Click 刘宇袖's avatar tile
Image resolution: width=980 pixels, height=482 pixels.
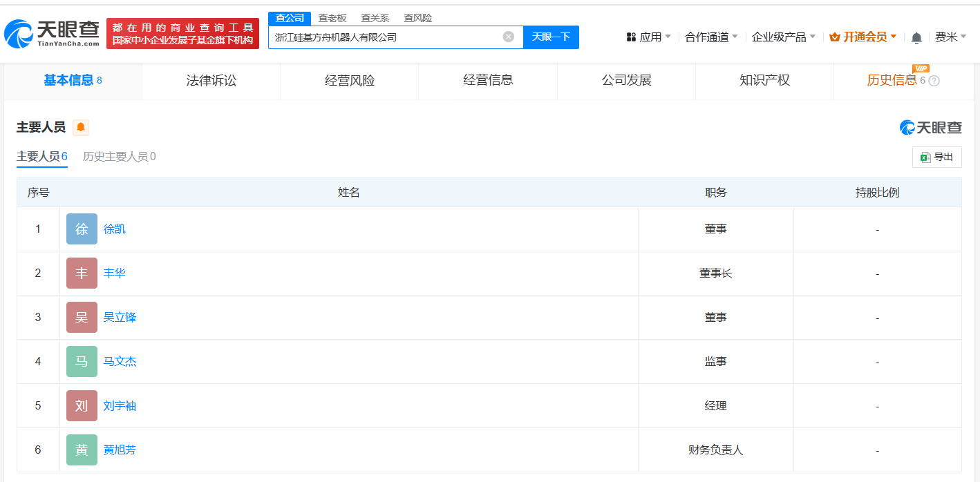(82, 405)
